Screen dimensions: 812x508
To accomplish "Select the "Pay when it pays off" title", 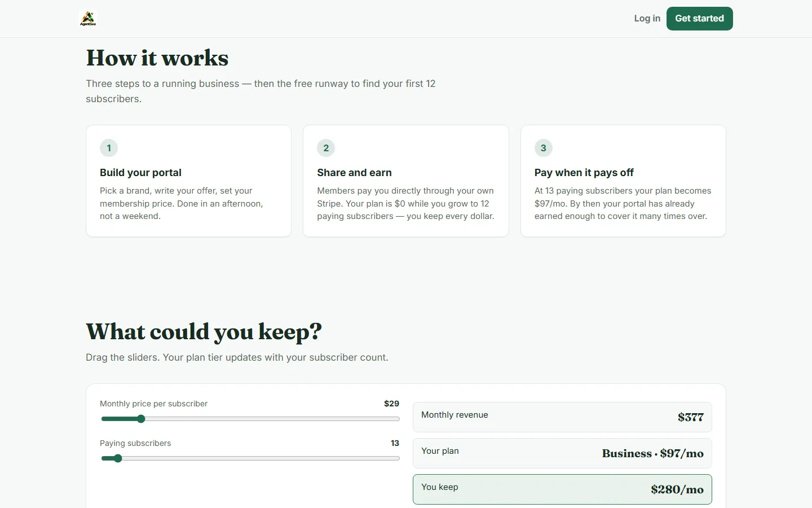I will tap(584, 173).
